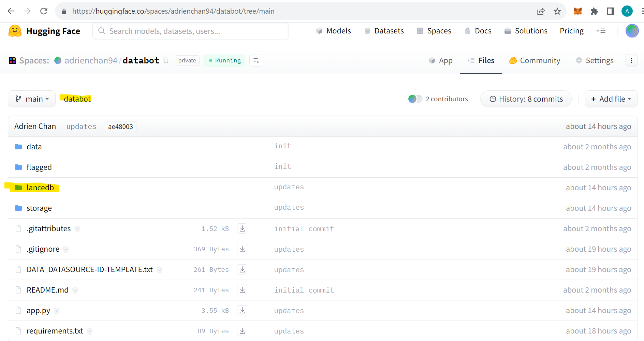The width and height of the screenshot is (644, 341).
Task: Open the extensions puzzle icon
Action: (594, 11)
